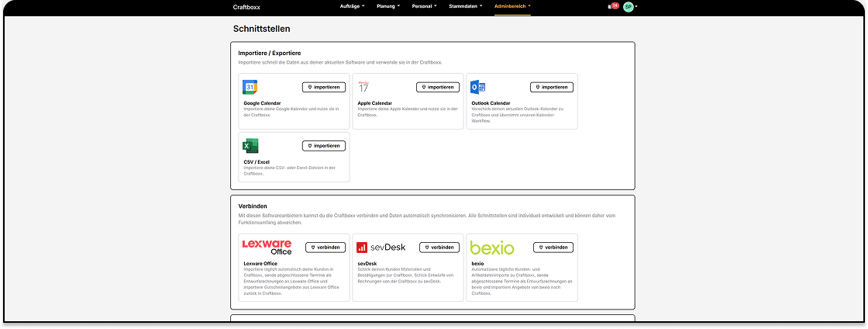The image size is (868, 329).
Task: Click the Schnittstellen page heading
Action: [x=262, y=29]
